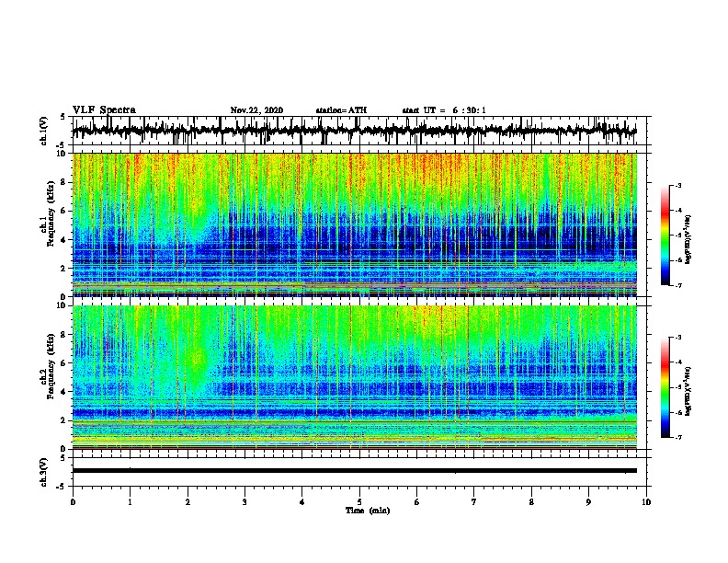This screenshot has width=728, height=563.
Task: Click the ch.3 flat waveform trace
Action: 355,471
